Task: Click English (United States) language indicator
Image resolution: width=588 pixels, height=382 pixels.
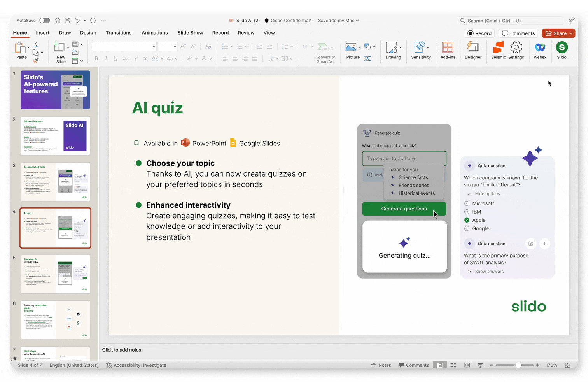Action: pos(74,365)
